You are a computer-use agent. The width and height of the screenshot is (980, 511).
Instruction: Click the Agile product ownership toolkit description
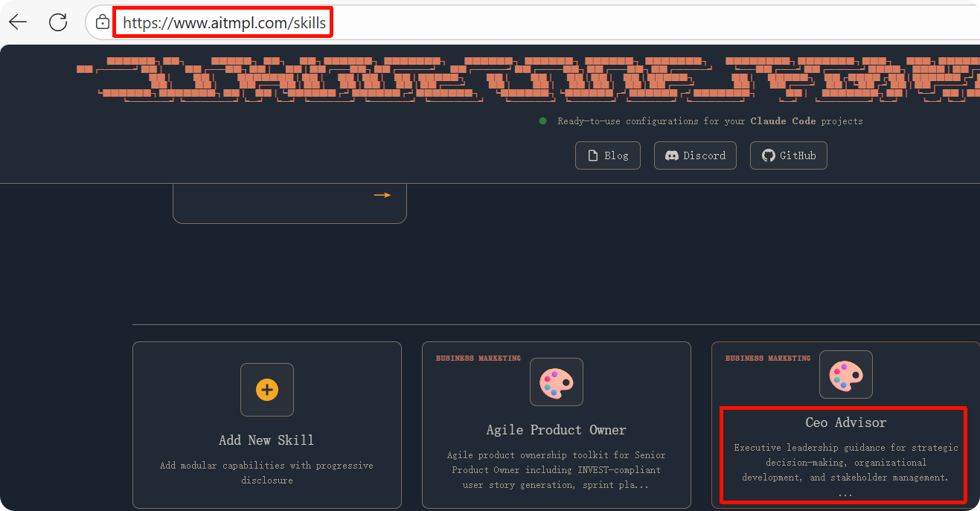(x=557, y=470)
